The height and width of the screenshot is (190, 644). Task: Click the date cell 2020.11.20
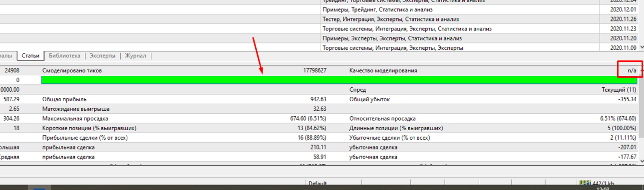(624, 38)
